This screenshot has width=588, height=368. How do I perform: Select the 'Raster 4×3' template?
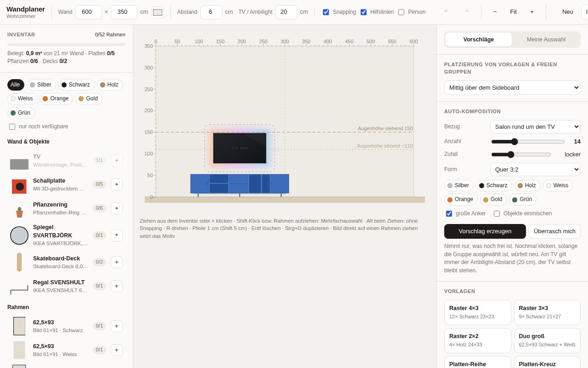pyautogui.click(x=477, y=312)
